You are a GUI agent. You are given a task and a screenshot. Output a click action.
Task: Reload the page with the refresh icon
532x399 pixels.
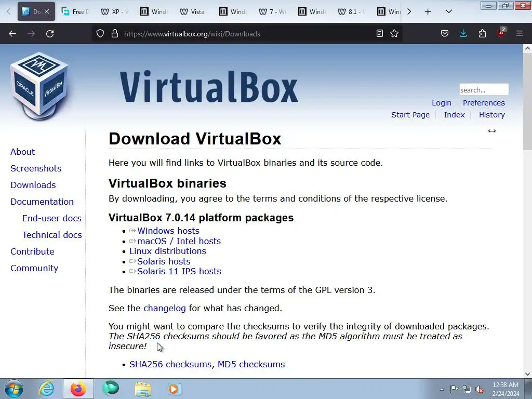point(50,34)
